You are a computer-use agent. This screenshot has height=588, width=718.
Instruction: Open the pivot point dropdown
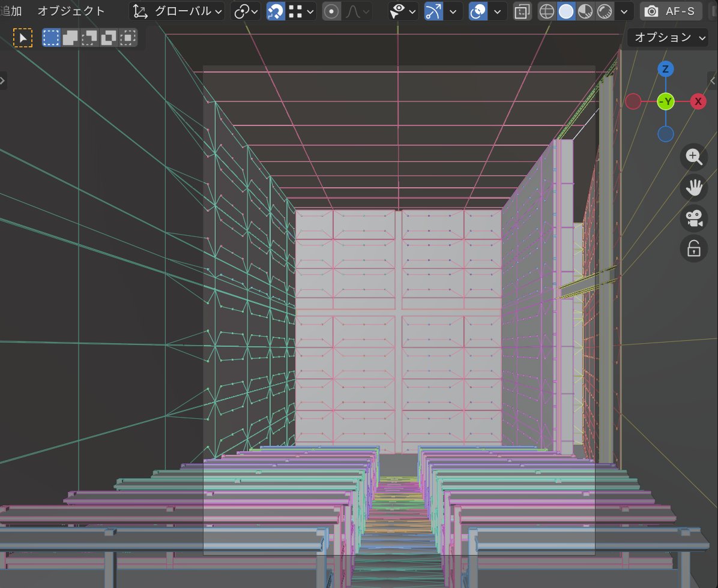click(x=246, y=11)
